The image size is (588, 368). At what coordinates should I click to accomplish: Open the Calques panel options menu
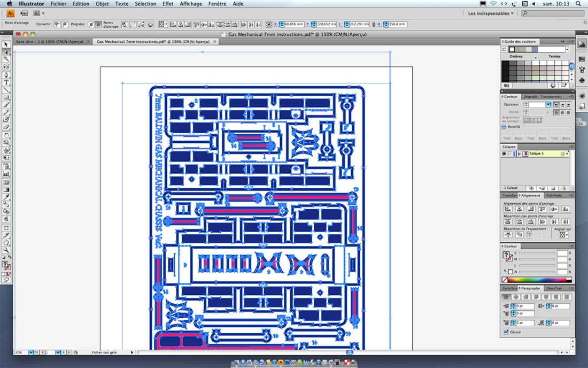(571, 147)
